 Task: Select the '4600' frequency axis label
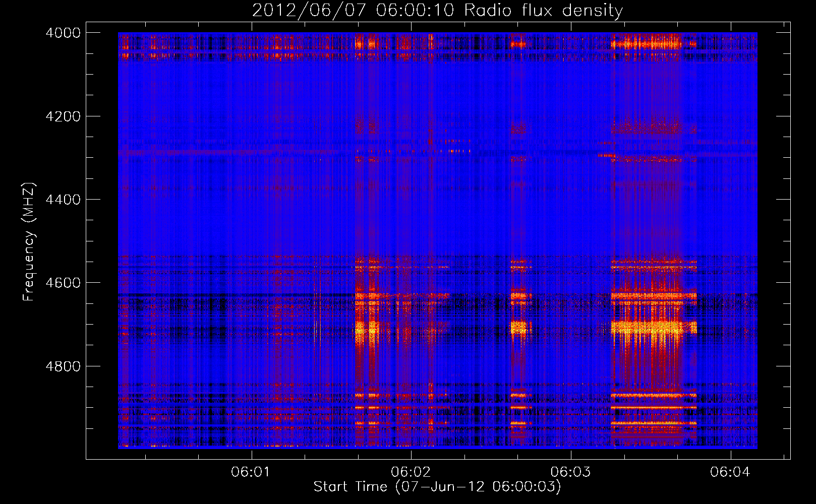click(63, 283)
